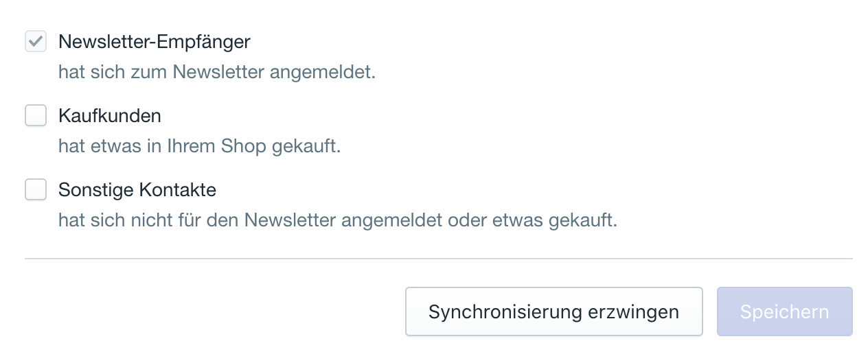Click the horizontal divider above the buttons
The image size is (868, 354).
[438, 259]
